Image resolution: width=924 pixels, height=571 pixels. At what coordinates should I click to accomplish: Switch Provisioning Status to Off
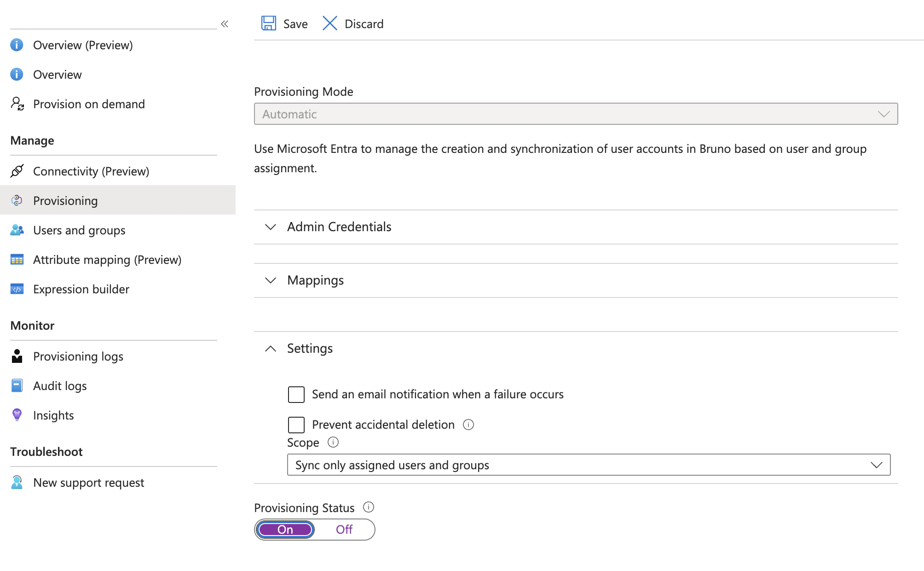coord(344,529)
